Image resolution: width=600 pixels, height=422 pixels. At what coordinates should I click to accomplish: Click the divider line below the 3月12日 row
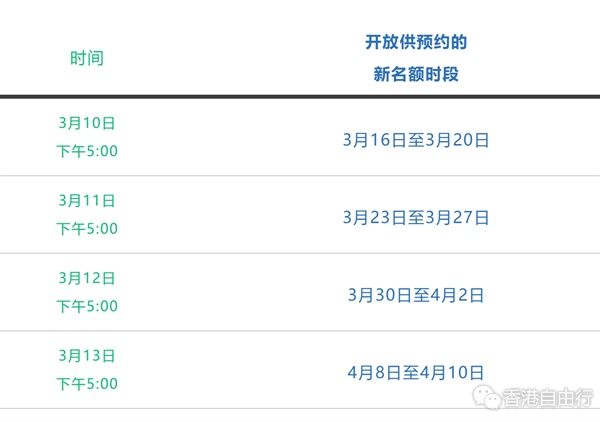(x=300, y=331)
